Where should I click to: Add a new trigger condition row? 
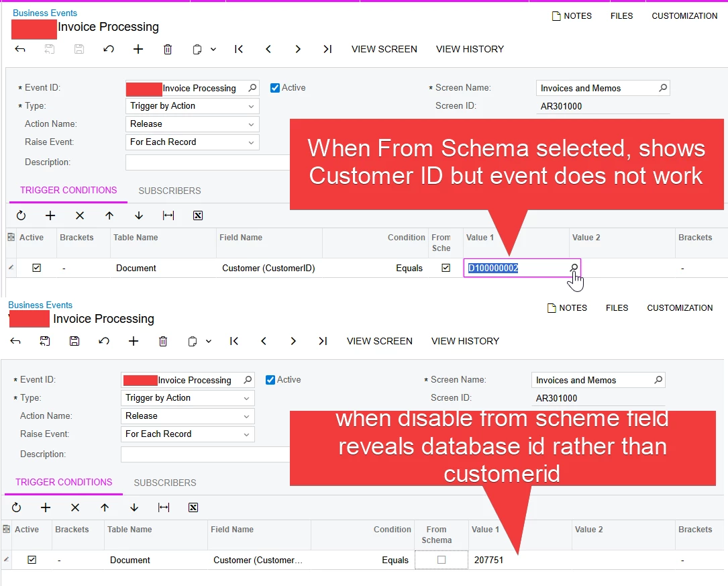tap(50, 215)
